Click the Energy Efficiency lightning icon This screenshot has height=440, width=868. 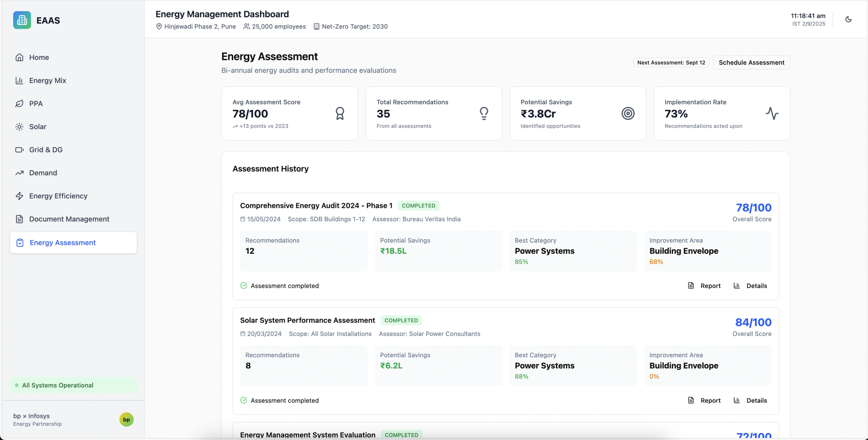[19, 196]
